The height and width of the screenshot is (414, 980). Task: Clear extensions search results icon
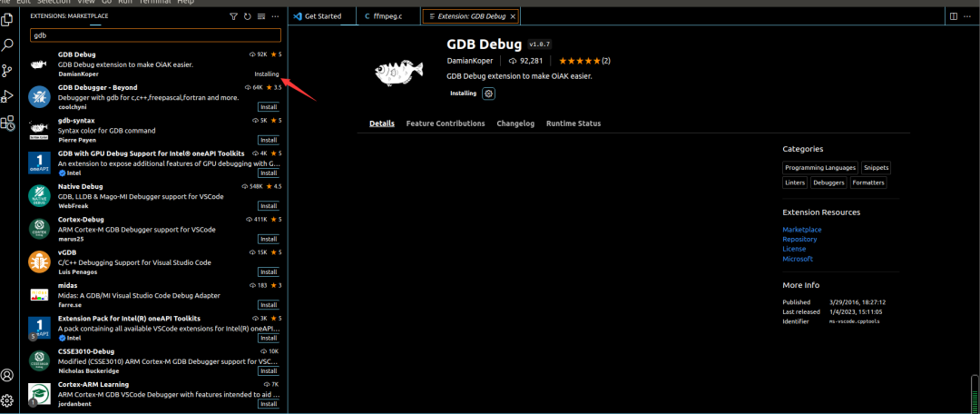(x=260, y=16)
